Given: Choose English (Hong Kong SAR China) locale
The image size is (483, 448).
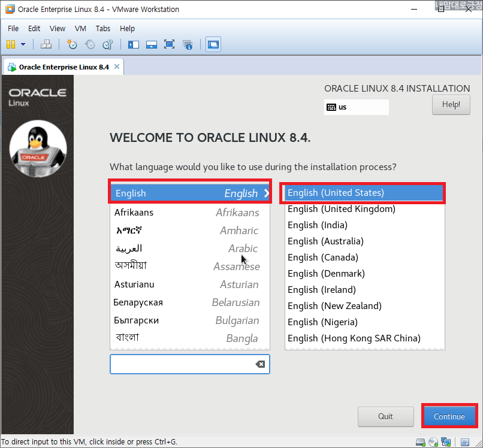Looking at the screenshot, I should pos(365,338).
